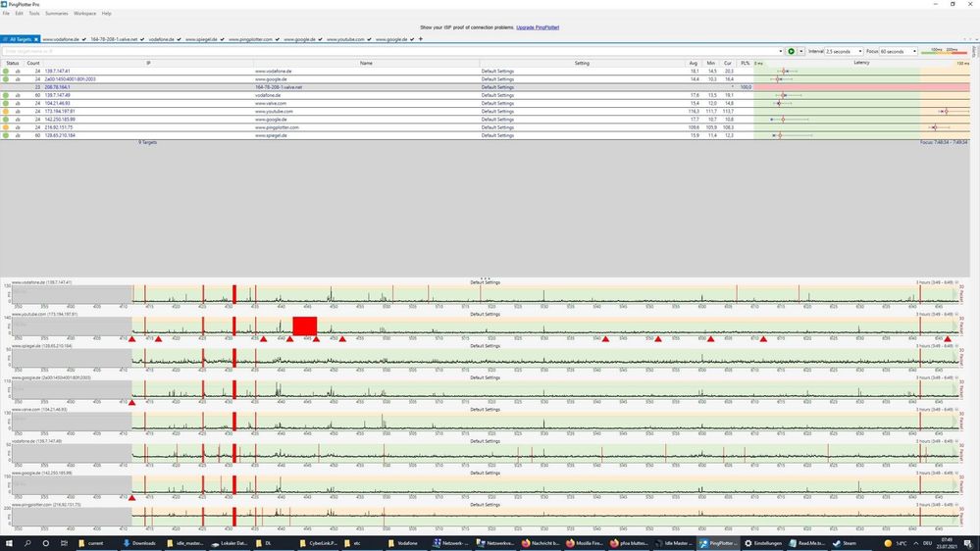Screen dimensions: 980x551
Task: Toggle the graph icon for 139.7.147.49 row
Action: tap(18, 95)
